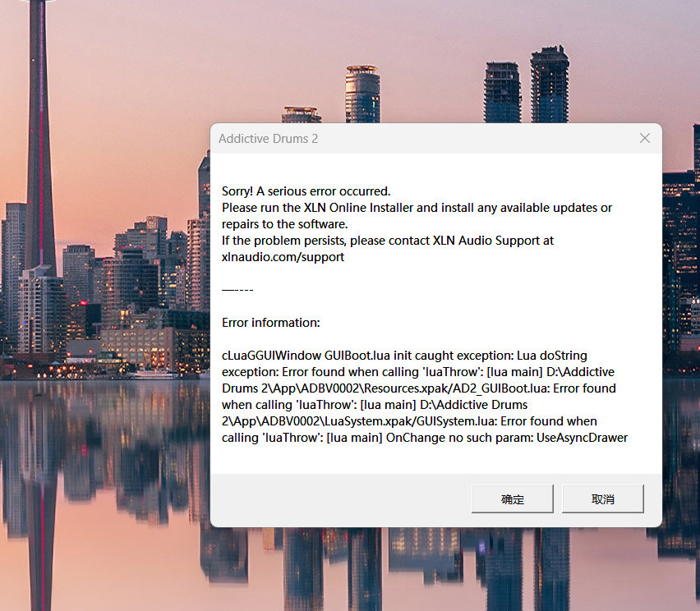Click the 取消 cancel button

coord(603,498)
